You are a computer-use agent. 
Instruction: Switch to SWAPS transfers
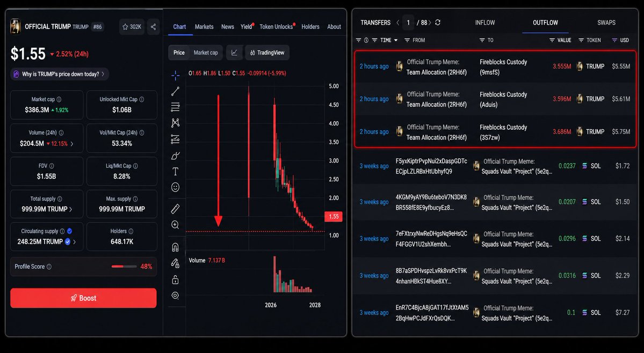606,23
